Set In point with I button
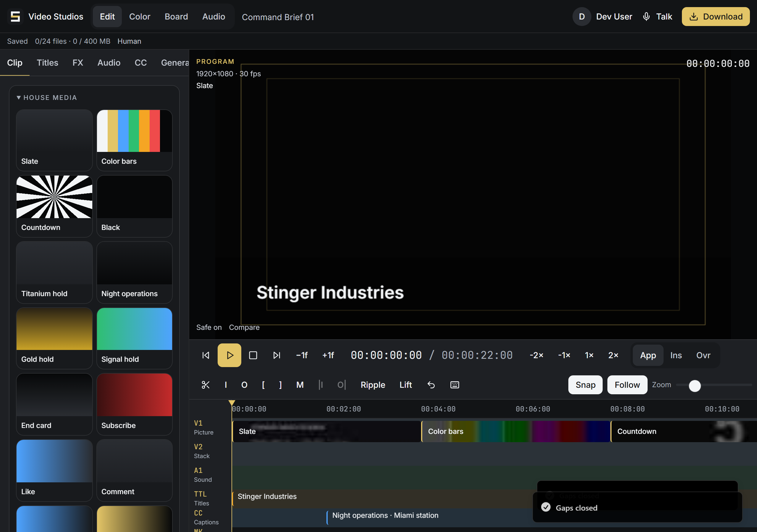 click(226, 385)
